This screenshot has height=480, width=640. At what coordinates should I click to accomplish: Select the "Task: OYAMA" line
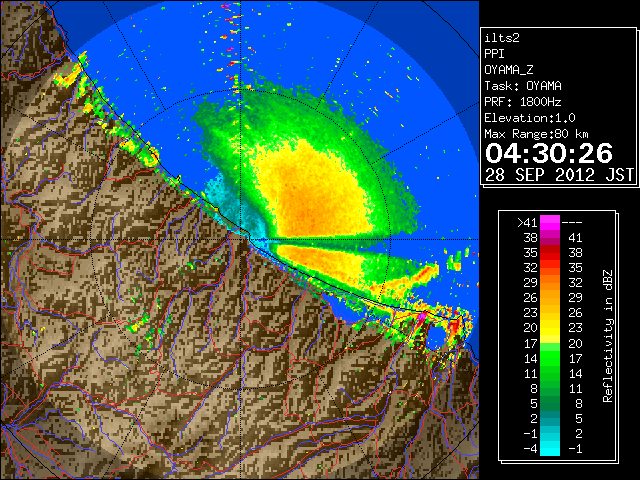[523, 86]
